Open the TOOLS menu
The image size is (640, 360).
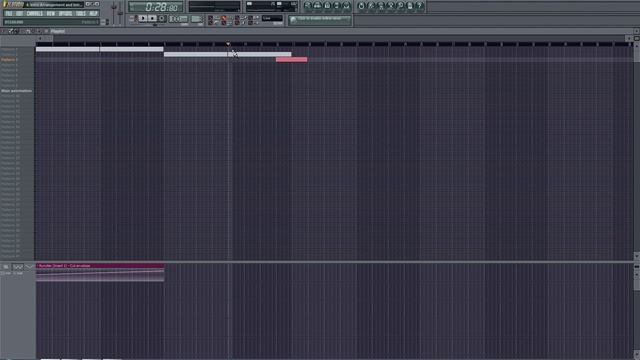[81, 13]
